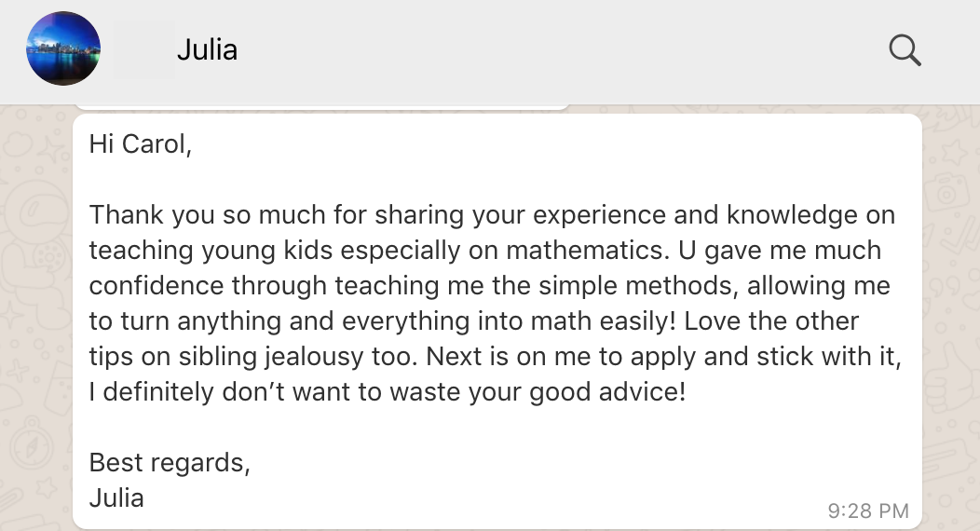980x531 pixels.
Task: Click the previous message bubble edge above
Action: [322, 107]
